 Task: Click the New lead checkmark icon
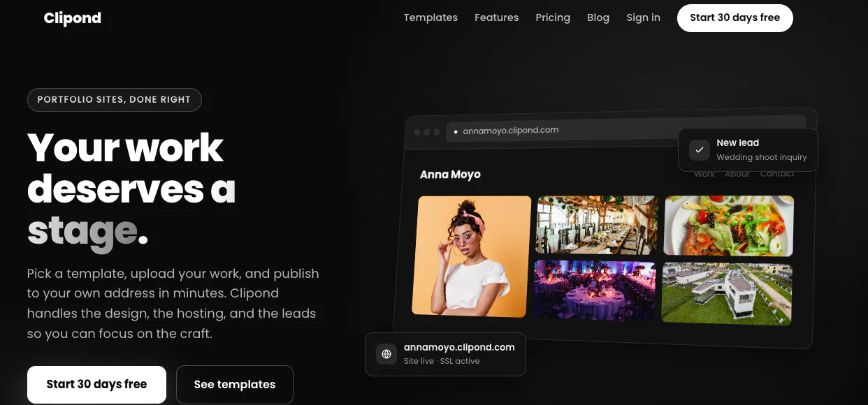[700, 150]
